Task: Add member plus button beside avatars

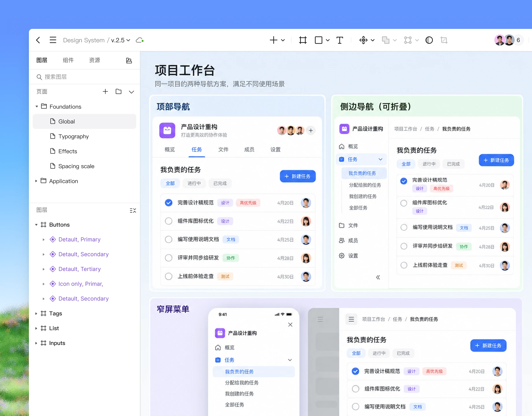Action: 311,131
